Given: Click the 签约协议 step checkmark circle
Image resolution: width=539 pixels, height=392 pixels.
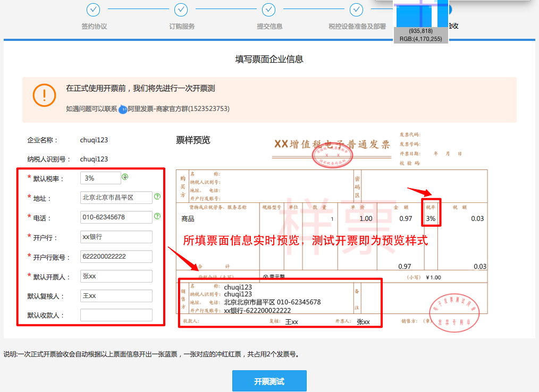Looking at the screenshot, I should click(x=93, y=10).
